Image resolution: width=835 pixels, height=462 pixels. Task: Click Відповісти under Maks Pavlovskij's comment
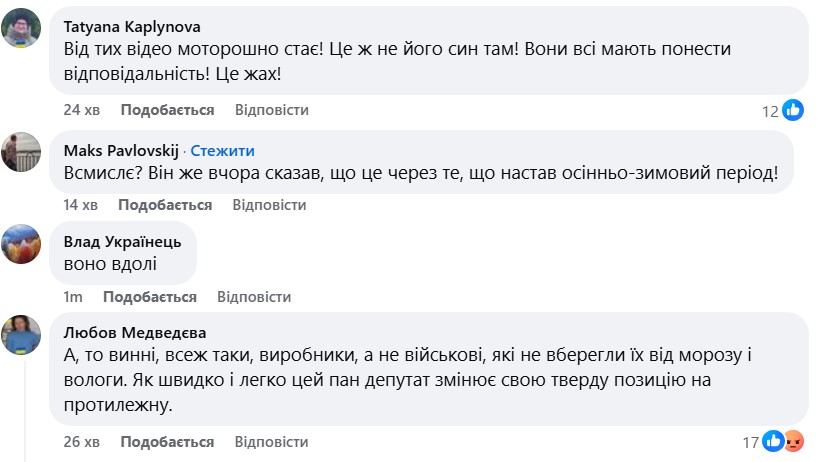click(x=269, y=205)
